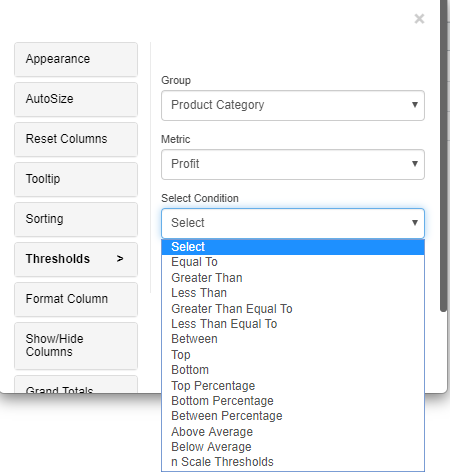450x472 pixels.
Task: Choose Top Percentage from list
Action: coord(293,386)
